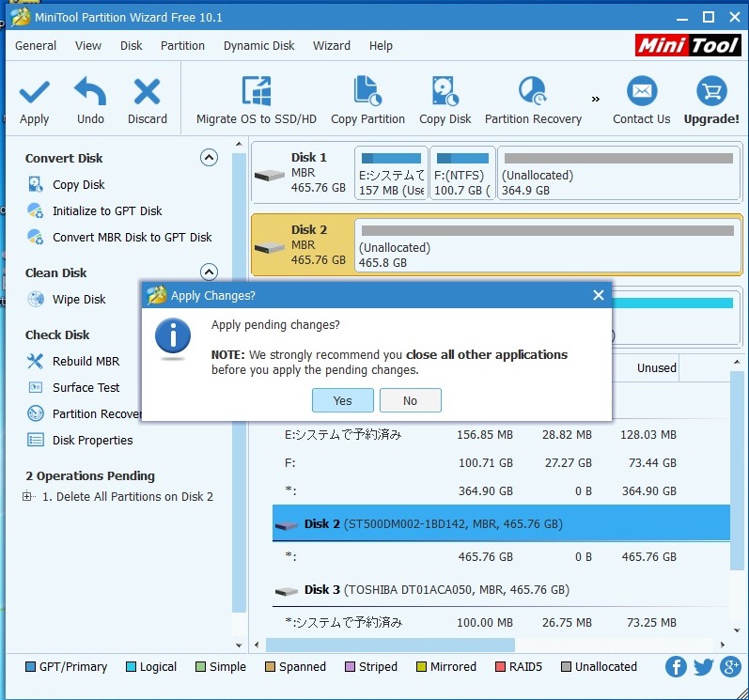
Task: Select Disk 2 ST500DM002 row in list
Action: (x=501, y=523)
